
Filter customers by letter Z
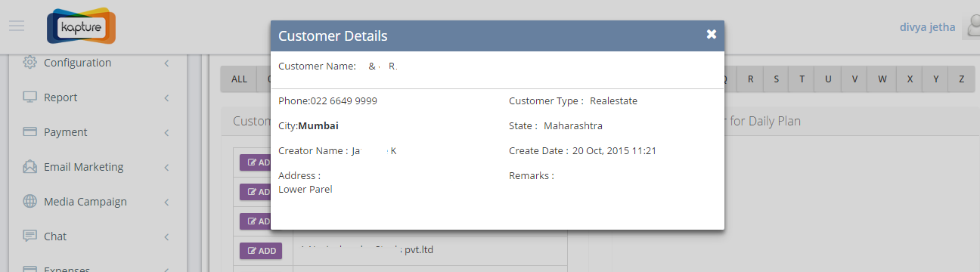click(961, 79)
